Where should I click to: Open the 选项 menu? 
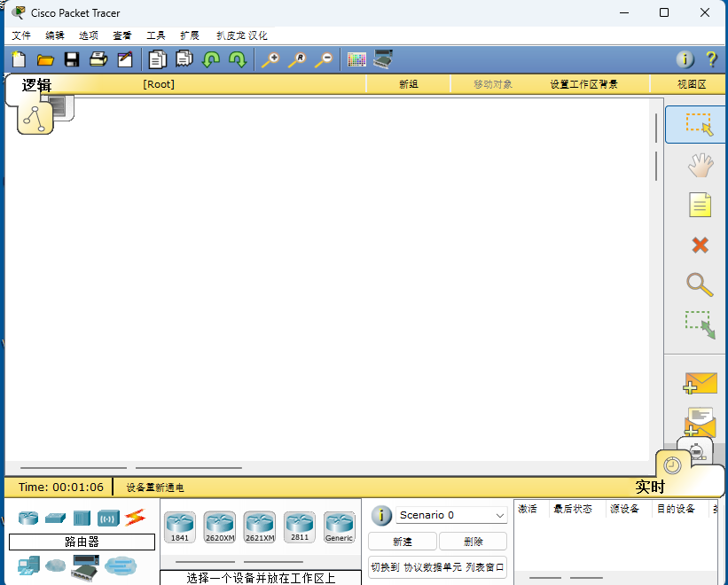[x=88, y=35]
